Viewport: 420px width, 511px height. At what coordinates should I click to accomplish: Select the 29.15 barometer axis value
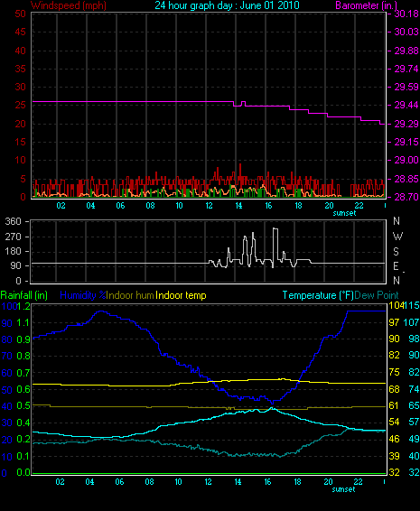click(x=406, y=142)
